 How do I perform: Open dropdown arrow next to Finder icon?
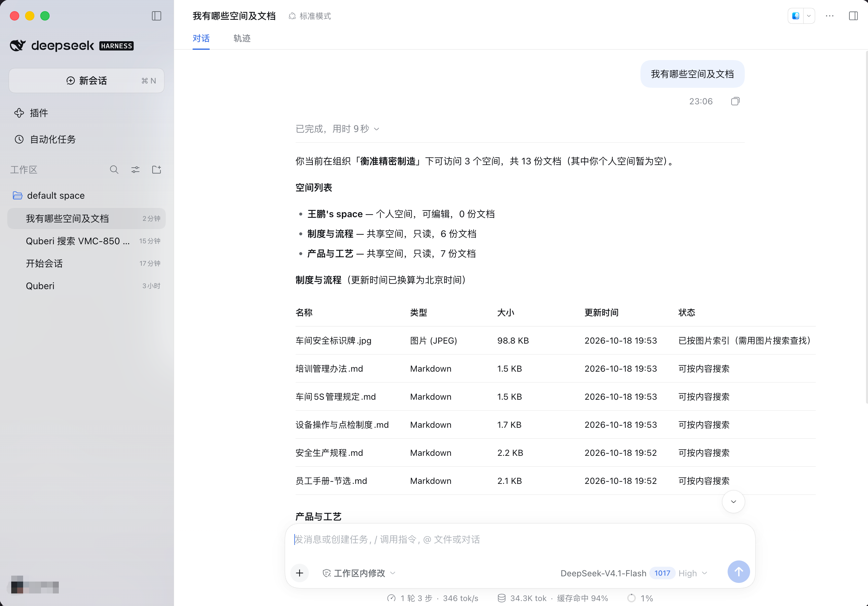[809, 16]
